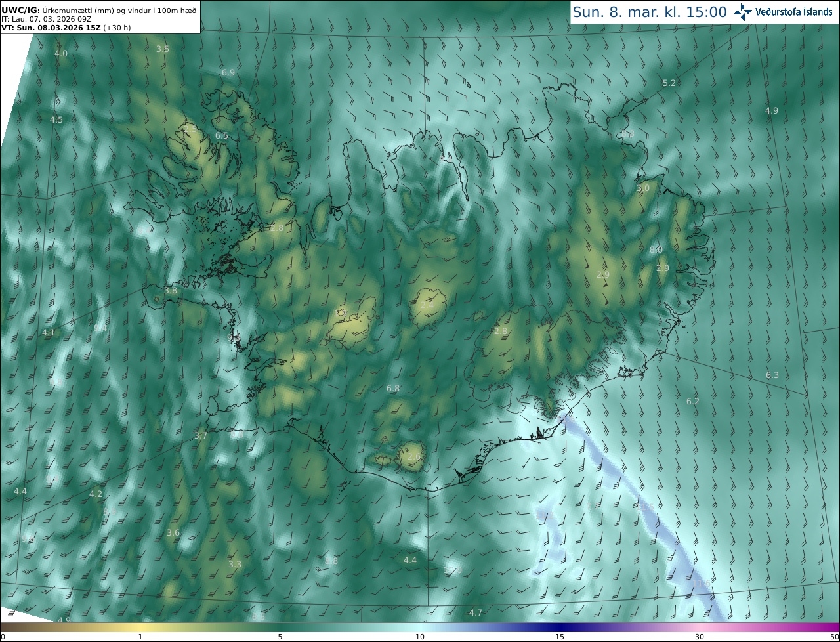The width and height of the screenshot is (840, 642).
Task: Click the 10 tick on the color scale
Action: 420,637
